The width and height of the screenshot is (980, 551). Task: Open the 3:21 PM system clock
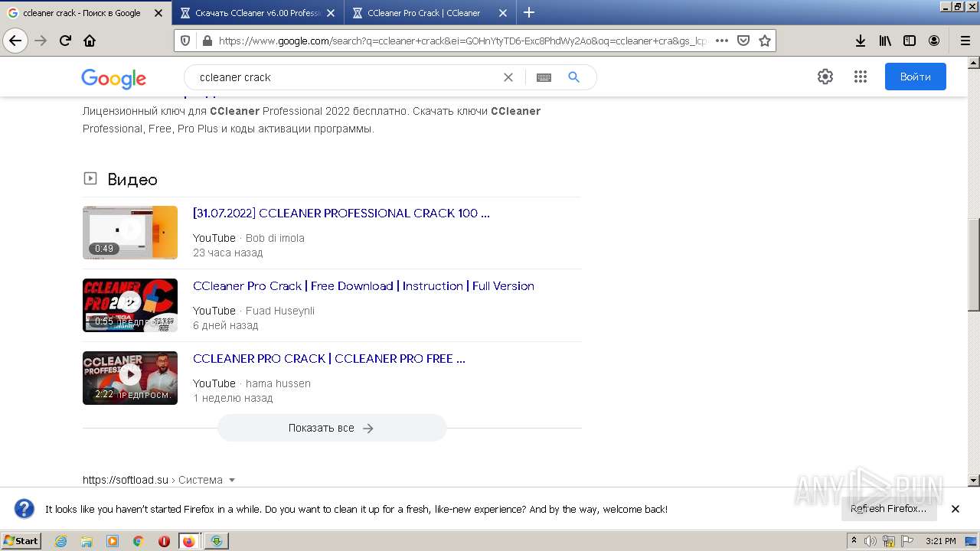940,541
